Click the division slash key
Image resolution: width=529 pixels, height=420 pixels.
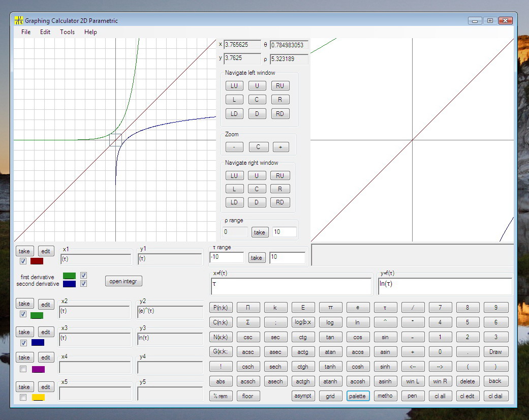(x=413, y=308)
